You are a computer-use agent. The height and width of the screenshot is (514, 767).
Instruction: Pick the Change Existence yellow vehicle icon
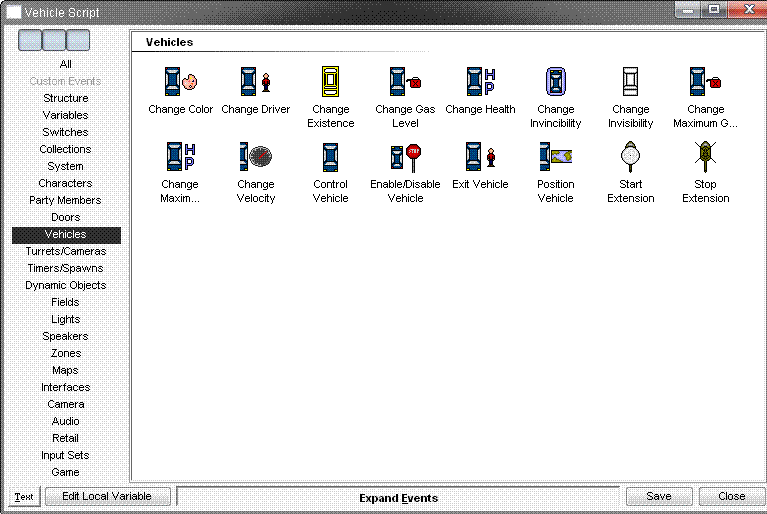330,82
